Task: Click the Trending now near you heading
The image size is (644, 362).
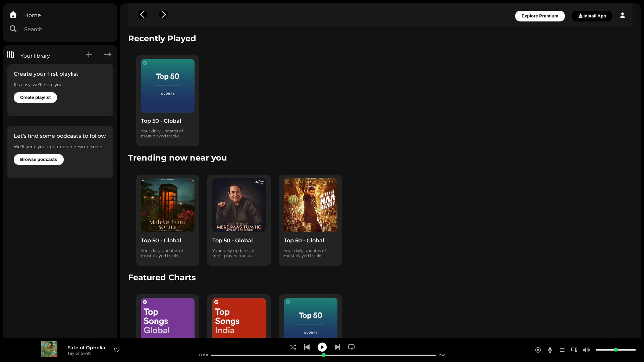Action: (177, 158)
